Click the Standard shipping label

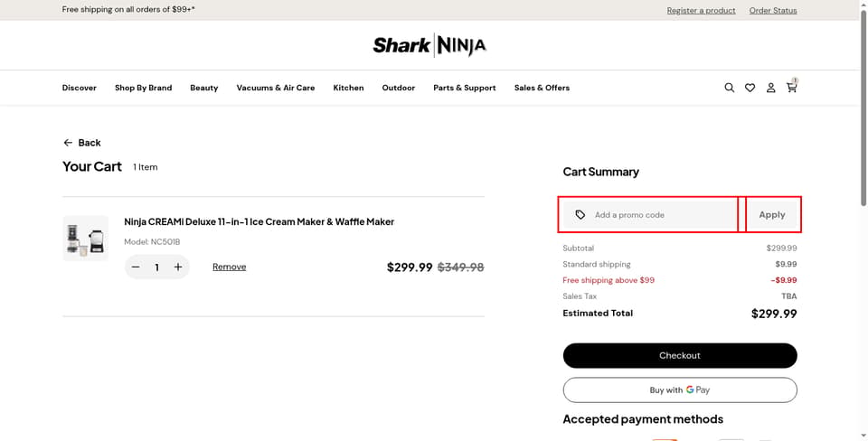coord(596,264)
